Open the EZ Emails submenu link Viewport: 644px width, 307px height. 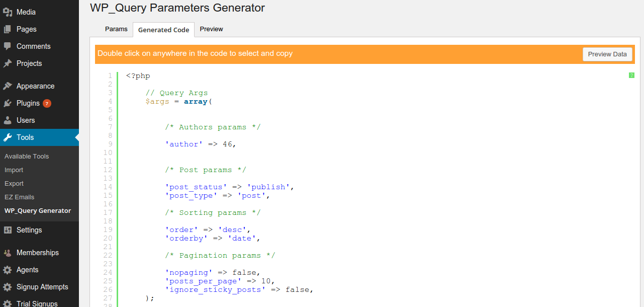(20, 197)
